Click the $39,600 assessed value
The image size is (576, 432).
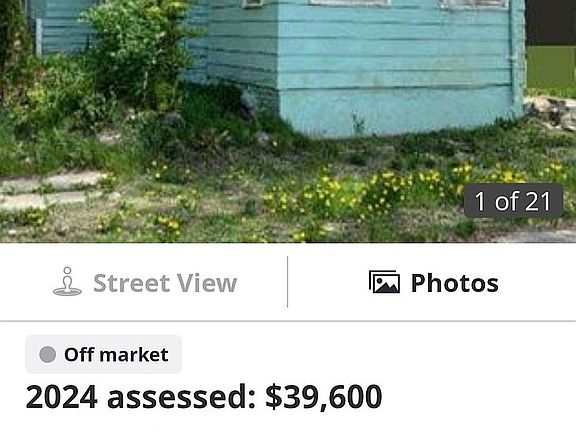tap(324, 397)
